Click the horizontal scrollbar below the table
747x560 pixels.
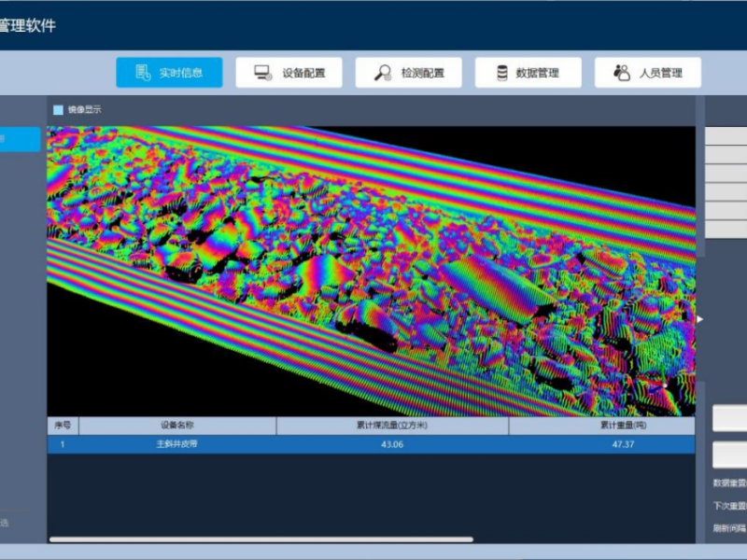pos(261,539)
